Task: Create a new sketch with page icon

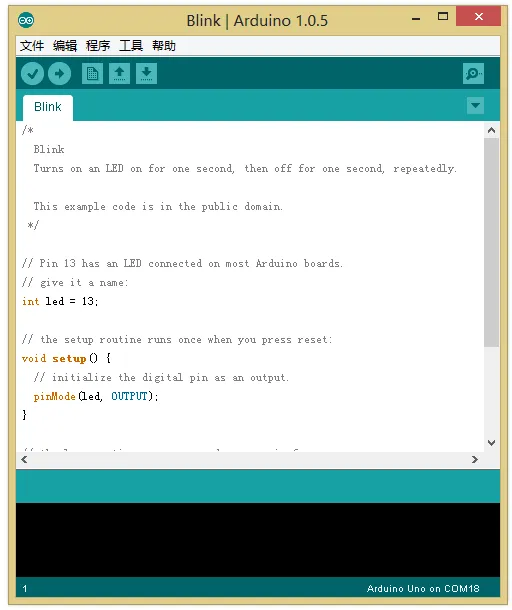Action: click(x=93, y=74)
